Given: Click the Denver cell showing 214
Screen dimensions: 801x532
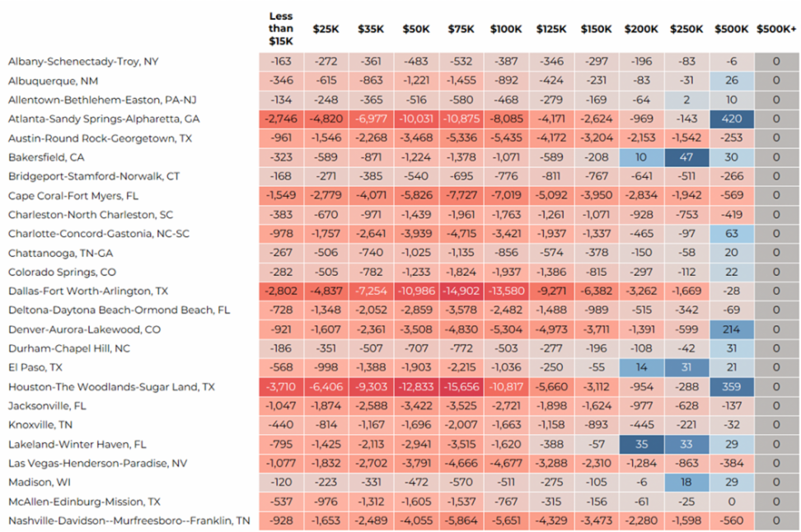Looking at the screenshot, I should click(731, 329).
